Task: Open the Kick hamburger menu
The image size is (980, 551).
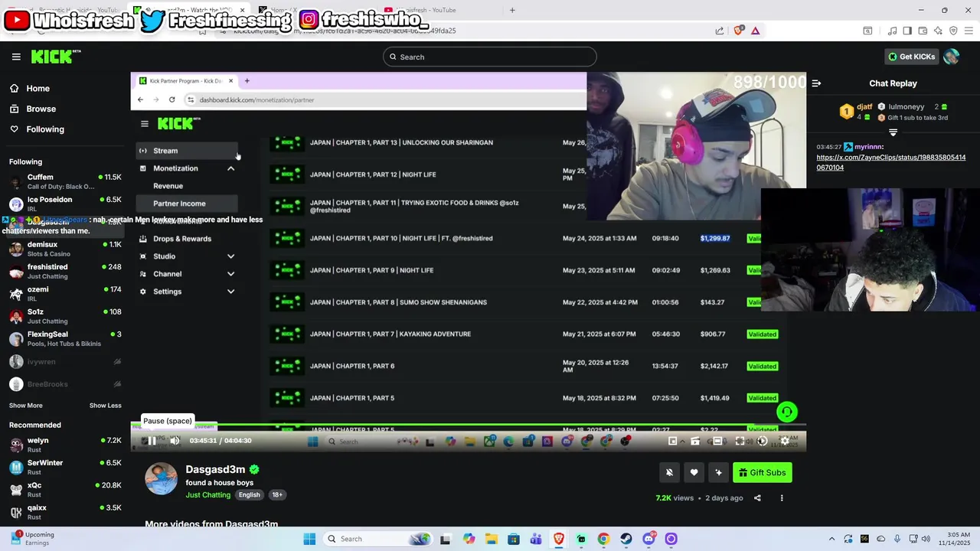Action: click(x=16, y=57)
